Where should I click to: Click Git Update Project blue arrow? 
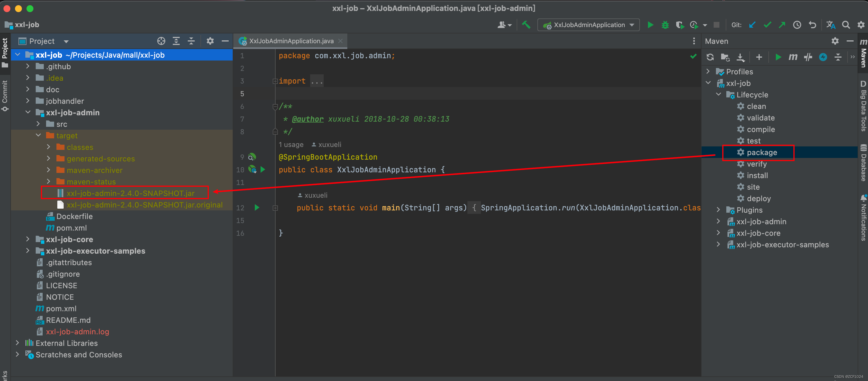point(752,24)
